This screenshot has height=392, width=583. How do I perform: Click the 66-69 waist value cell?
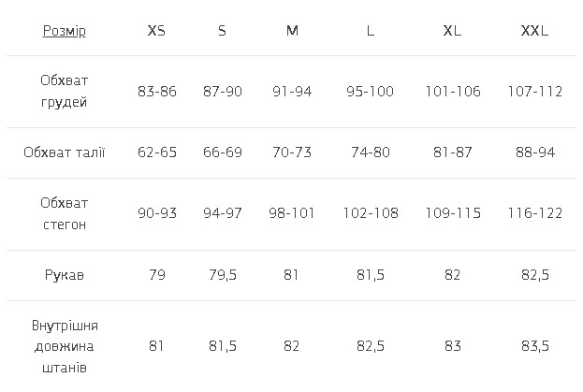click(x=222, y=152)
